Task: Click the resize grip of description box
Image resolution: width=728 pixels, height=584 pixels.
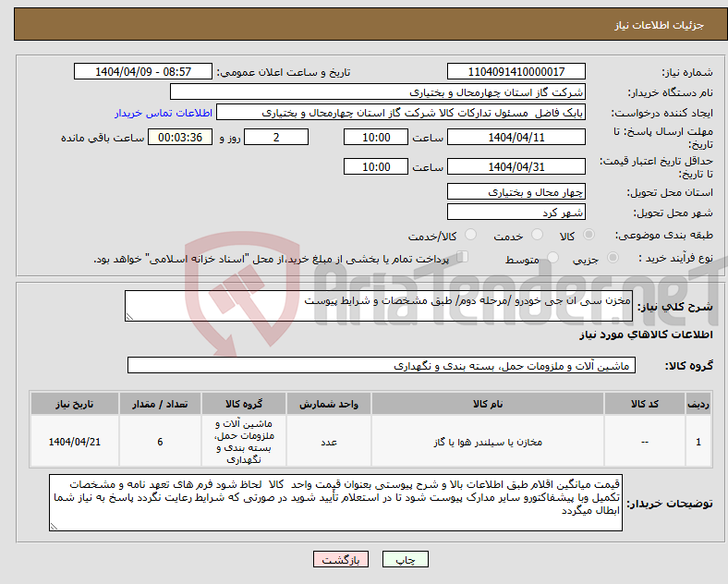Action: pyautogui.click(x=129, y=317)
